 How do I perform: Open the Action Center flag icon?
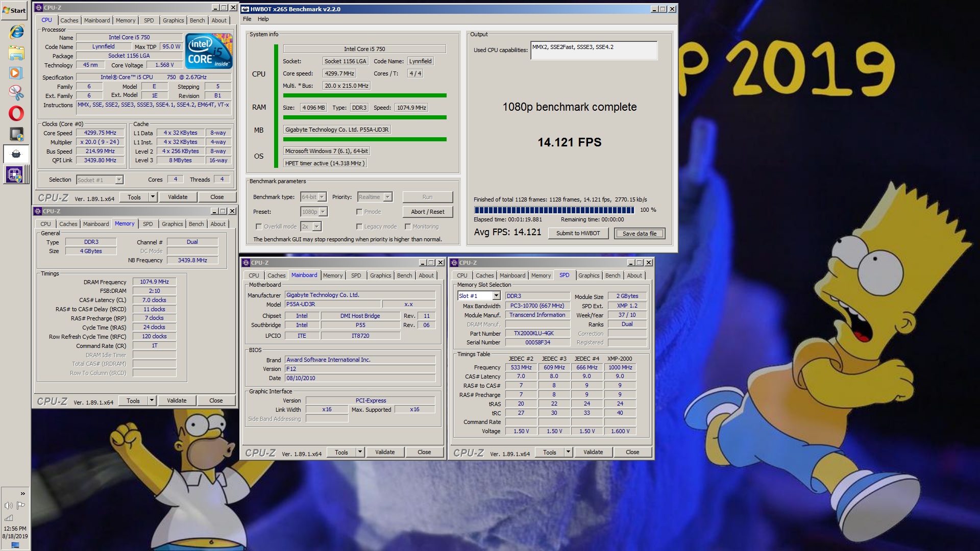[x=21, y=505]
